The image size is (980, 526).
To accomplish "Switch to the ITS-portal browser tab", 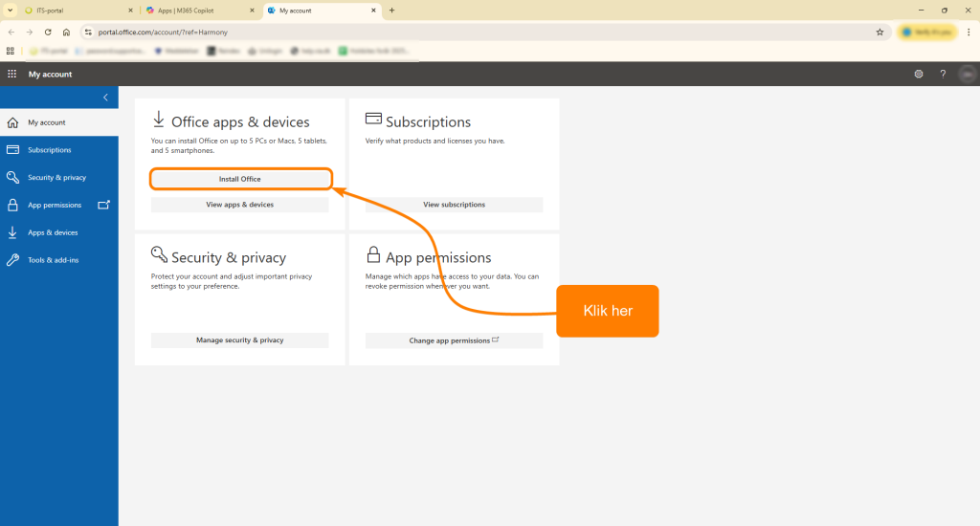I will tap(72, 11).
